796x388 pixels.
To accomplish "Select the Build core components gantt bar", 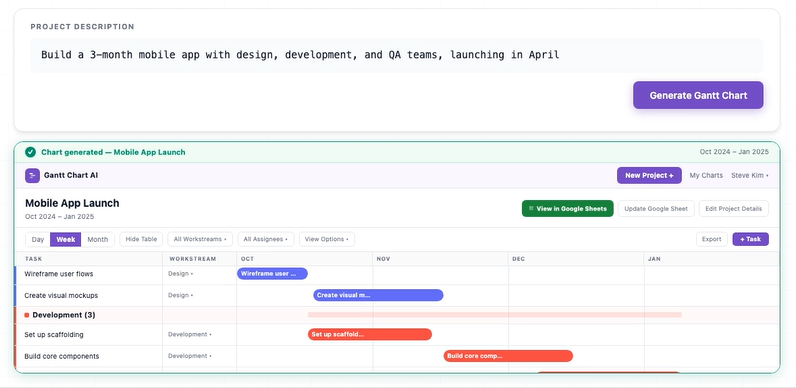I will 508,356.
